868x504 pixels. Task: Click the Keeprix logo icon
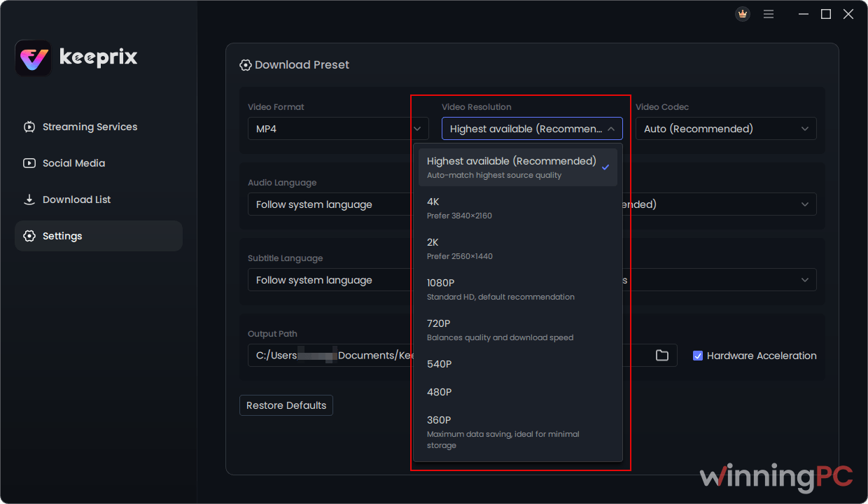(33, 58)
